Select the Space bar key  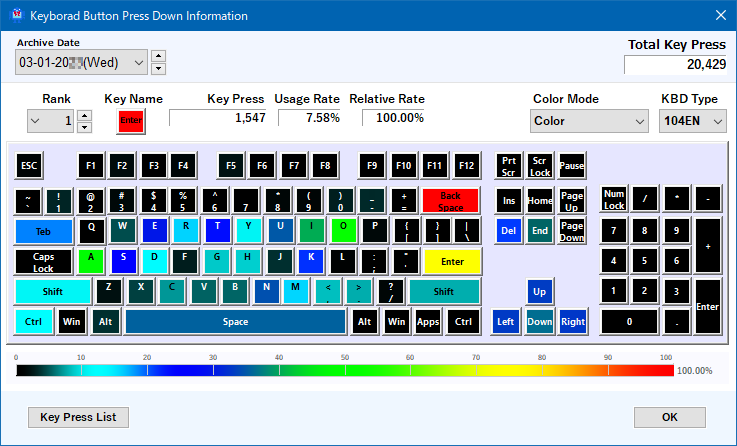(235, 322)
